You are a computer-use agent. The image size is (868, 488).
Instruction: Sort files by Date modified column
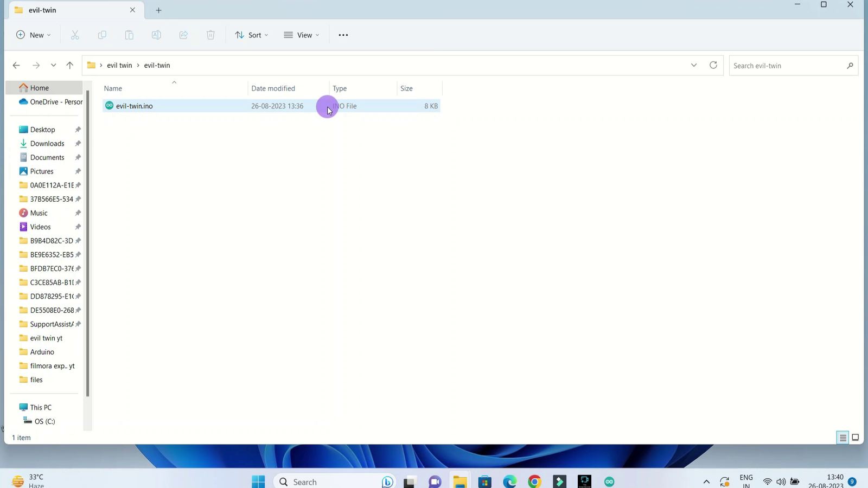273,88
